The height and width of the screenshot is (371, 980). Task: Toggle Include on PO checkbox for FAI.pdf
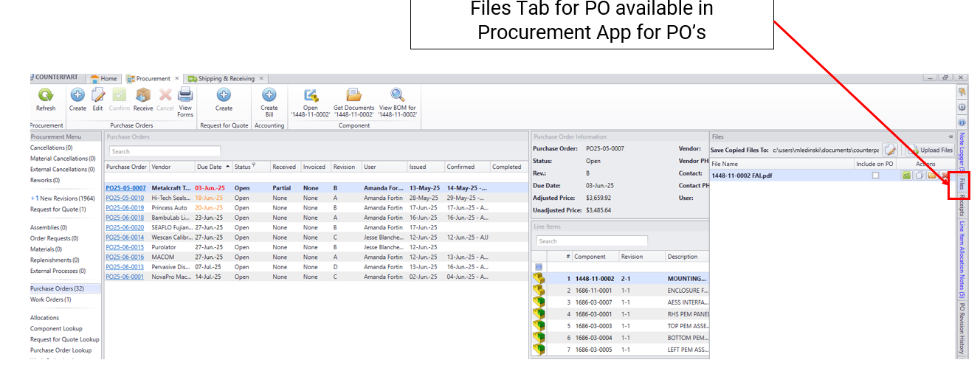(x=875, y=176)
